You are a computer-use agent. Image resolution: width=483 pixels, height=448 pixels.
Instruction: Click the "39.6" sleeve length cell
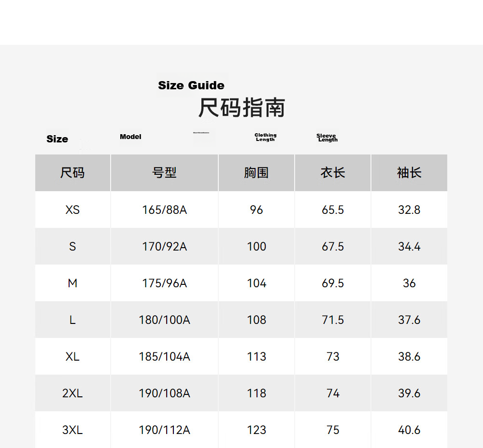point(410,393)
